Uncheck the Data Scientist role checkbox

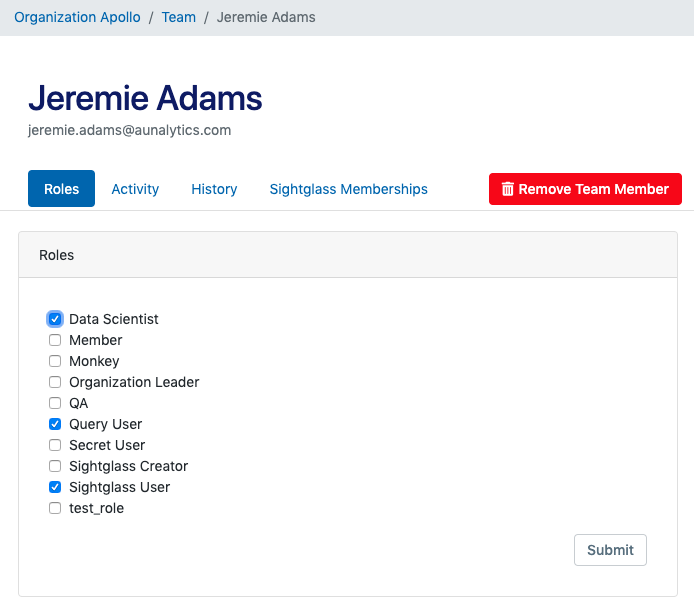click(x=55, y=319)
